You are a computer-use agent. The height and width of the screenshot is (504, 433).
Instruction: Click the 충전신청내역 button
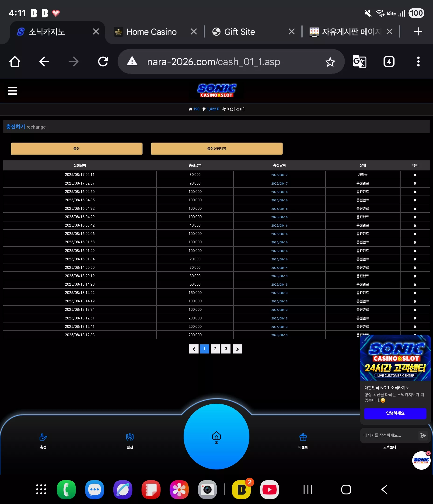(216, 149)
